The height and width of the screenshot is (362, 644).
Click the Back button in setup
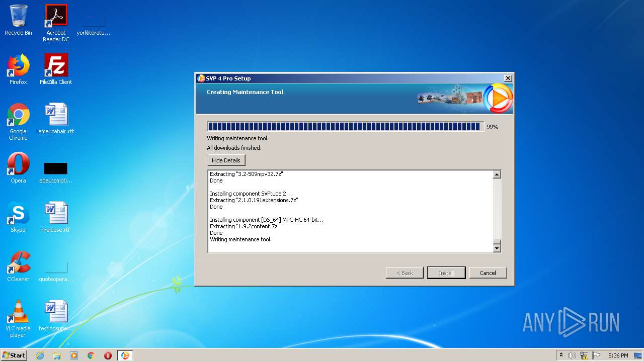[405, 273]
